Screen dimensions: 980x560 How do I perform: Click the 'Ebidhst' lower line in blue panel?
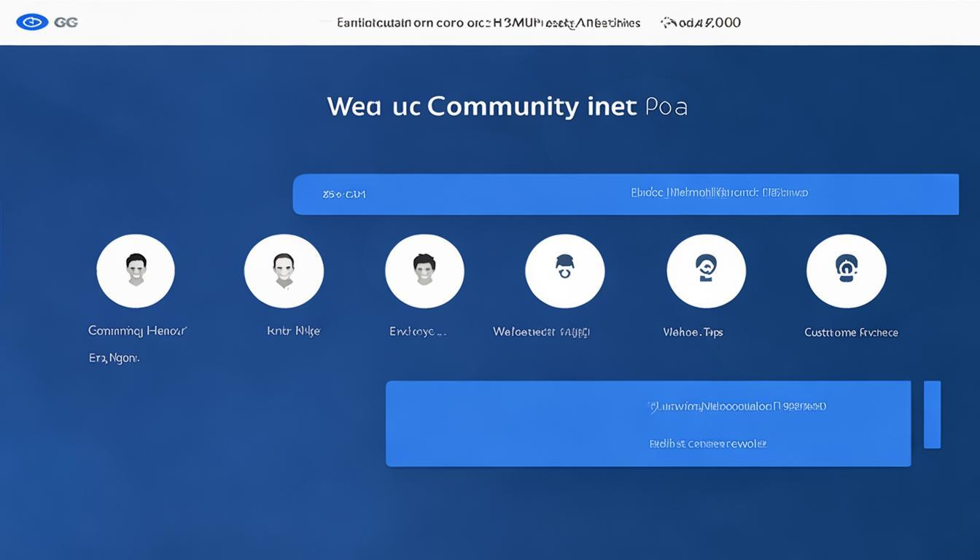(x=707, y=443)
